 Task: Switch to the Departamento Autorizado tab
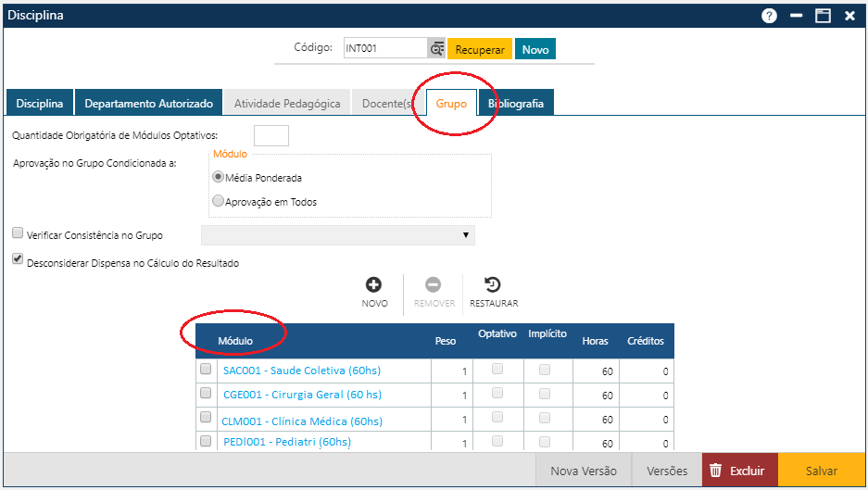click(148, 104)
